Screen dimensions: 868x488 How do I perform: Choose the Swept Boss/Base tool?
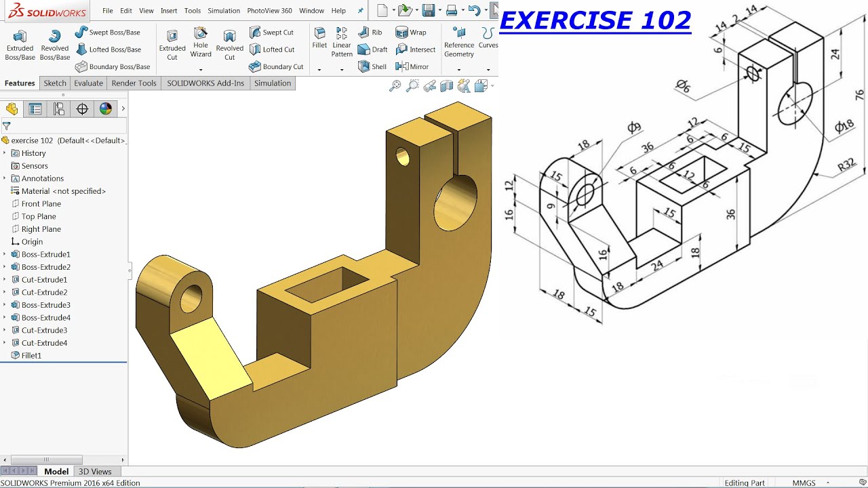[107, 32]
